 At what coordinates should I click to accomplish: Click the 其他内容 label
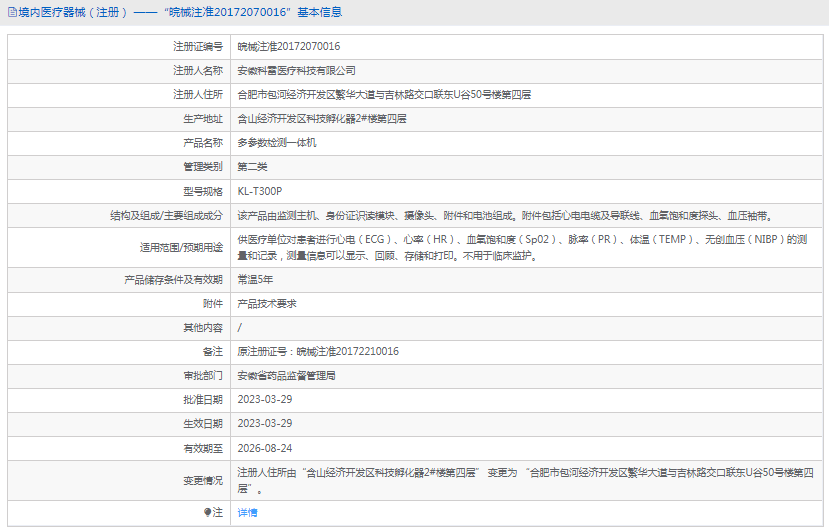coord(203,328)
